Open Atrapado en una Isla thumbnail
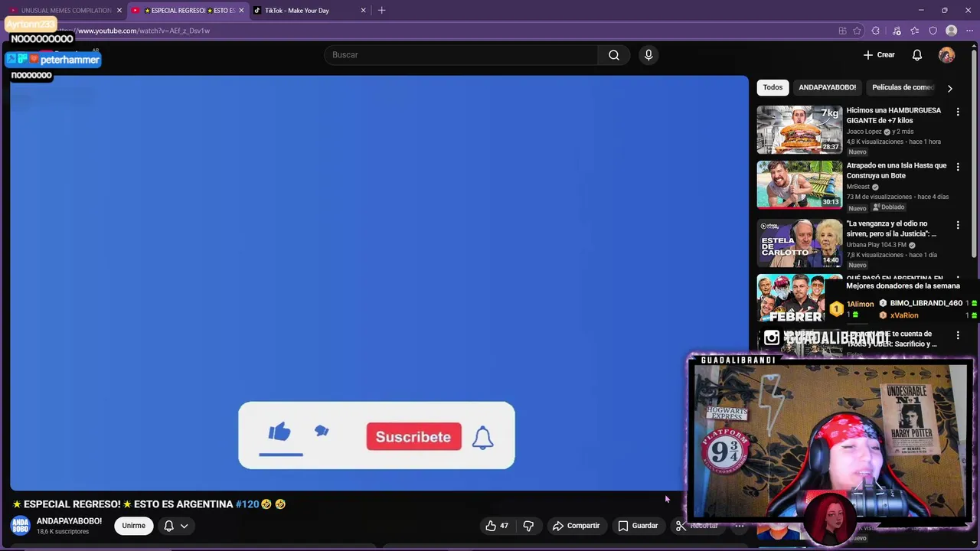980x551 pixels. [x=799, y=184]
